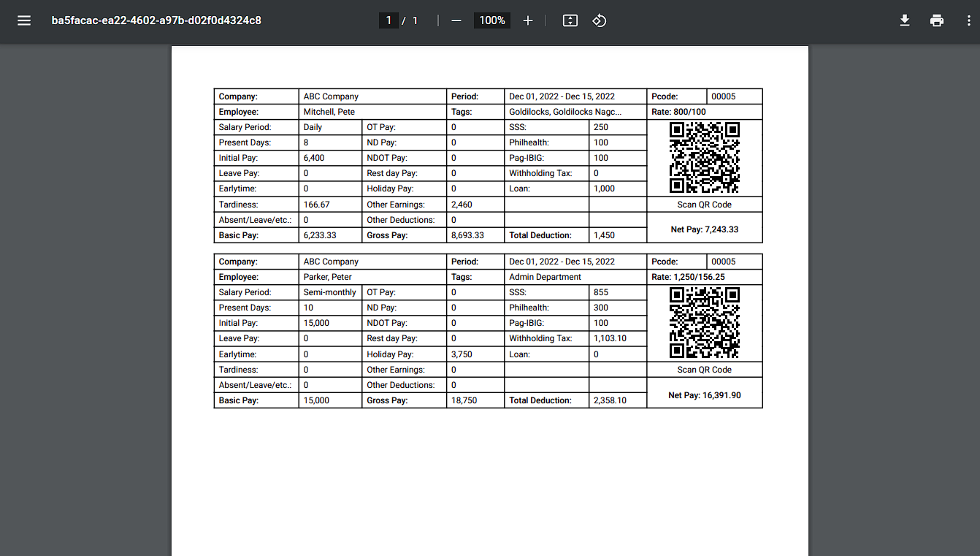The image size is (980, 556).
Task: Click the Admin Department tags cell
Action: 545,277
